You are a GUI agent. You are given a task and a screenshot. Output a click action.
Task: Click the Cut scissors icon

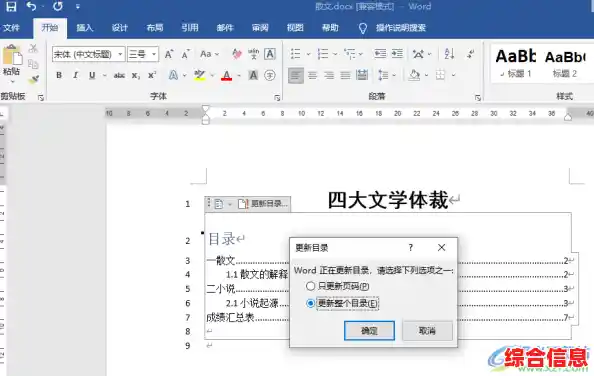pos(33,48)
